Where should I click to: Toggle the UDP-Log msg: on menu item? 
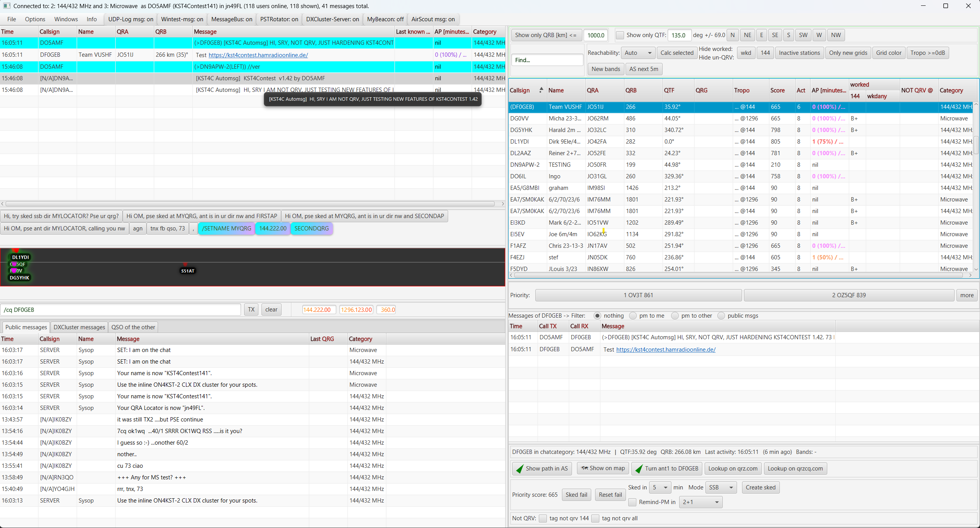(131, 19)
